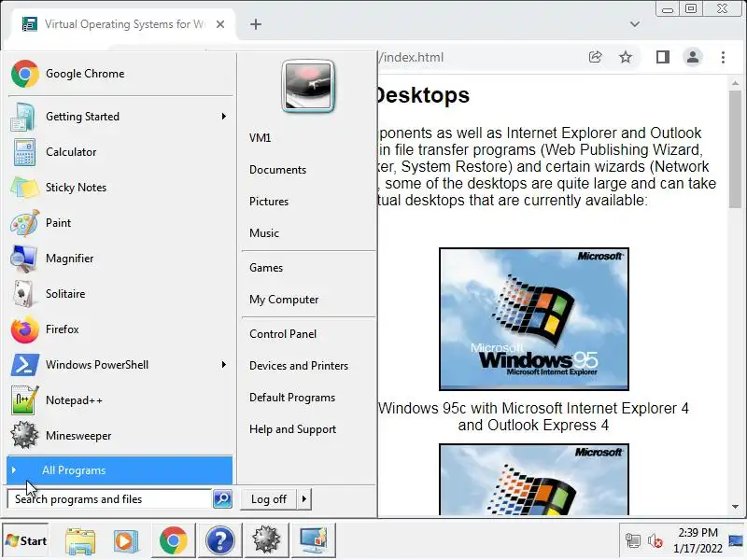Open Help taskbar icon with question mark

[x=219, y=541]
